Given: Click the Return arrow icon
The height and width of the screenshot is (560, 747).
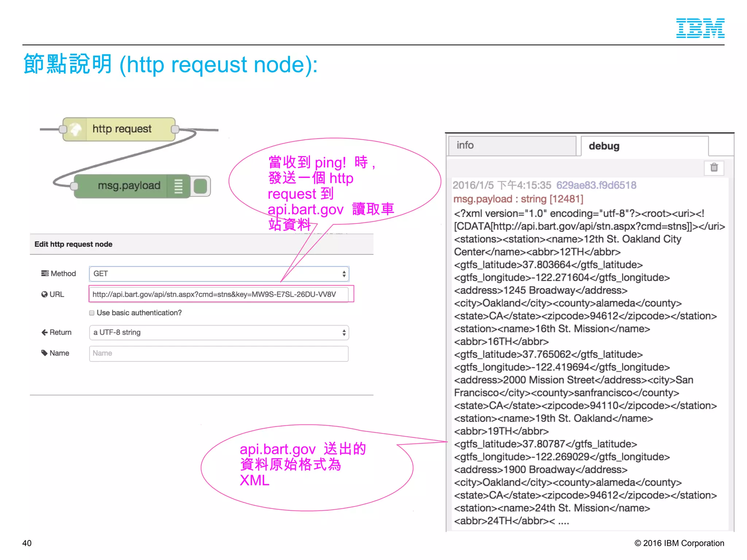Looking at the screenshot, I should click(44, 332).
